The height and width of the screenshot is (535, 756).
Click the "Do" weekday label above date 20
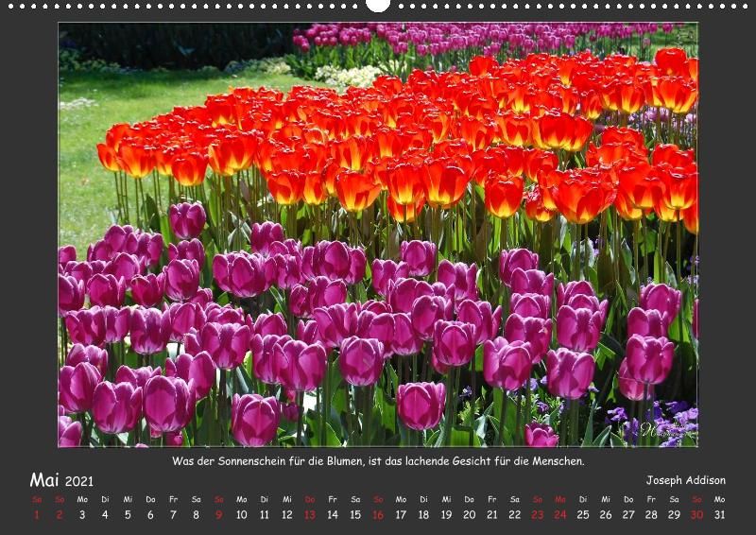pyautogui.click(x=469, y=499)
